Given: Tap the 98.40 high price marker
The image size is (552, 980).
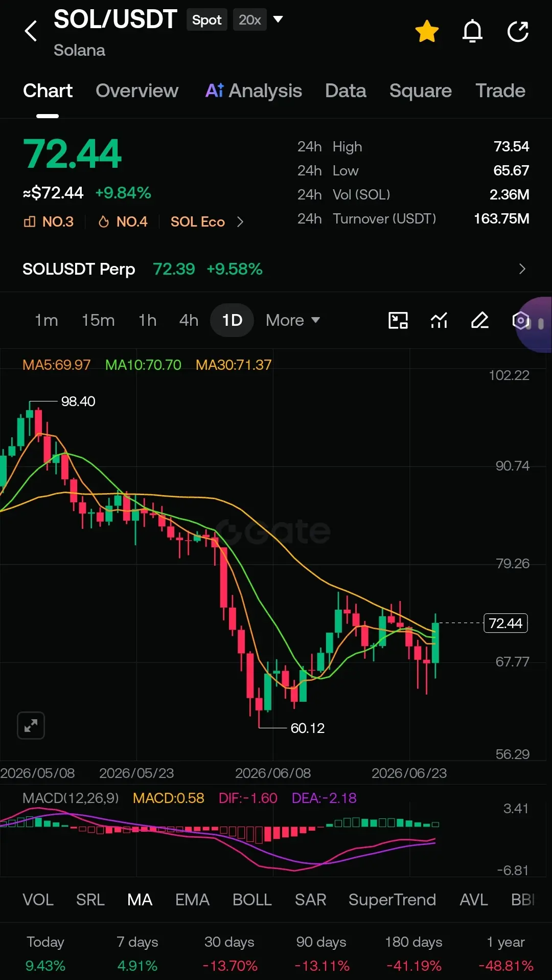Looking at the screenshot, I should point(78,402).
